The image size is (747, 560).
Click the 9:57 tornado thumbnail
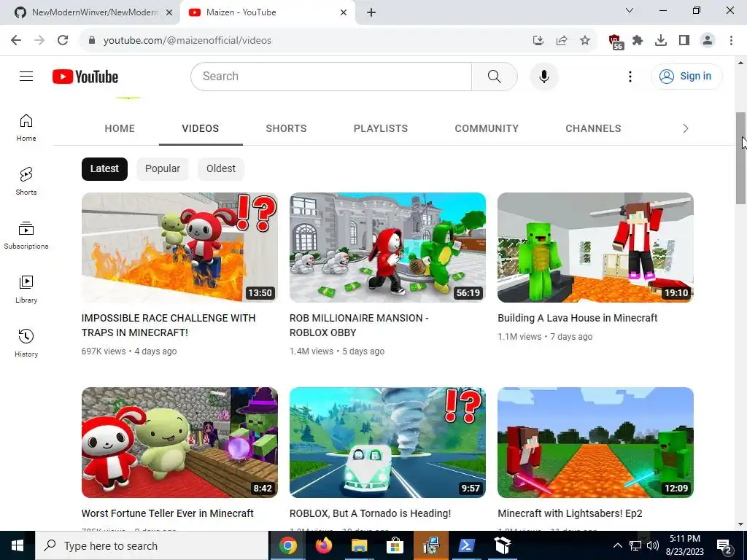388,443
